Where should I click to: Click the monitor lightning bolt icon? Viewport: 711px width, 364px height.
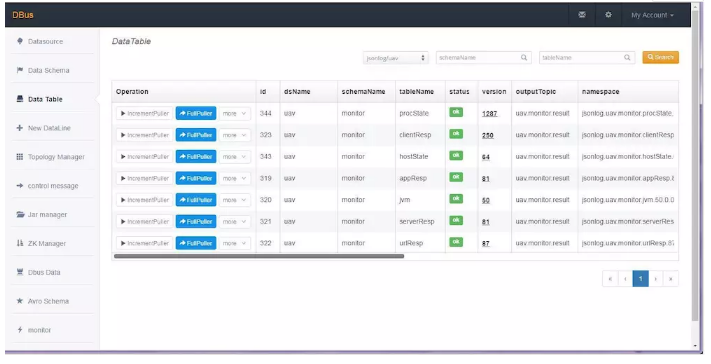19,330
